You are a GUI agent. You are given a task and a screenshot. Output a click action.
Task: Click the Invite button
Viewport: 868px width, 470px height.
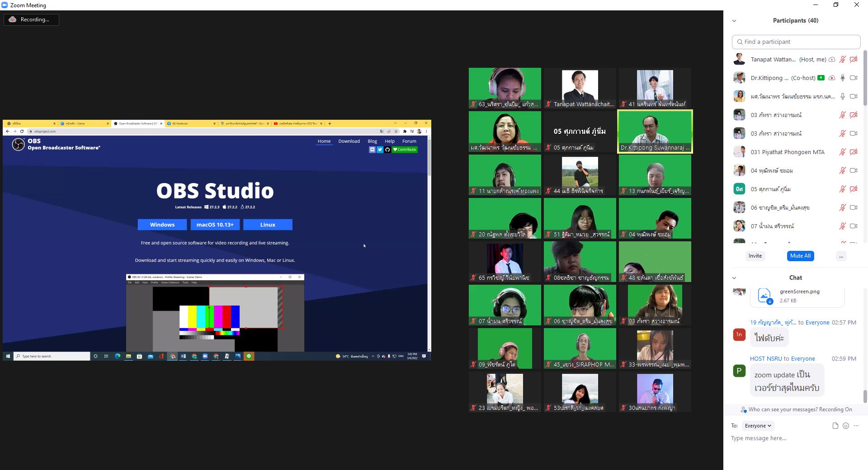[x=755, y=256]
